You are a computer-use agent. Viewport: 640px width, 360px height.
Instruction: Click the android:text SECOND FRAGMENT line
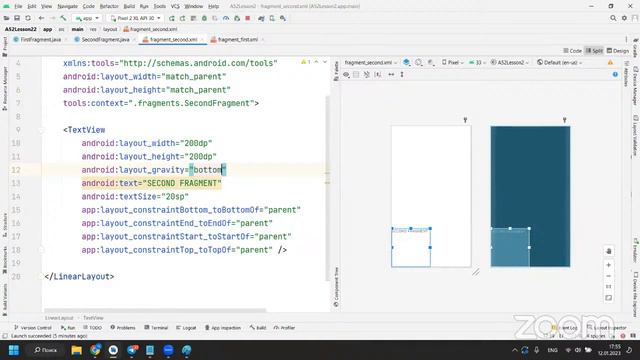[x=151, y=183]
